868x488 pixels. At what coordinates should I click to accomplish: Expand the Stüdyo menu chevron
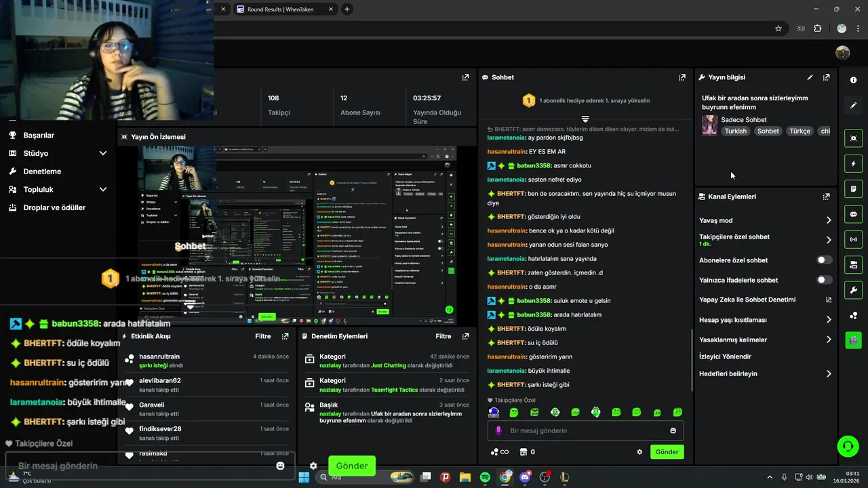click(x=103, y=153)
